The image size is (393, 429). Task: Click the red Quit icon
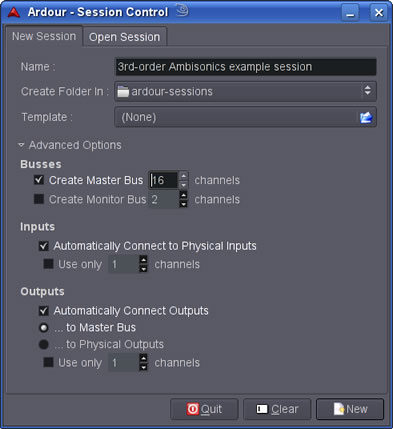click(x=193, y=409)
